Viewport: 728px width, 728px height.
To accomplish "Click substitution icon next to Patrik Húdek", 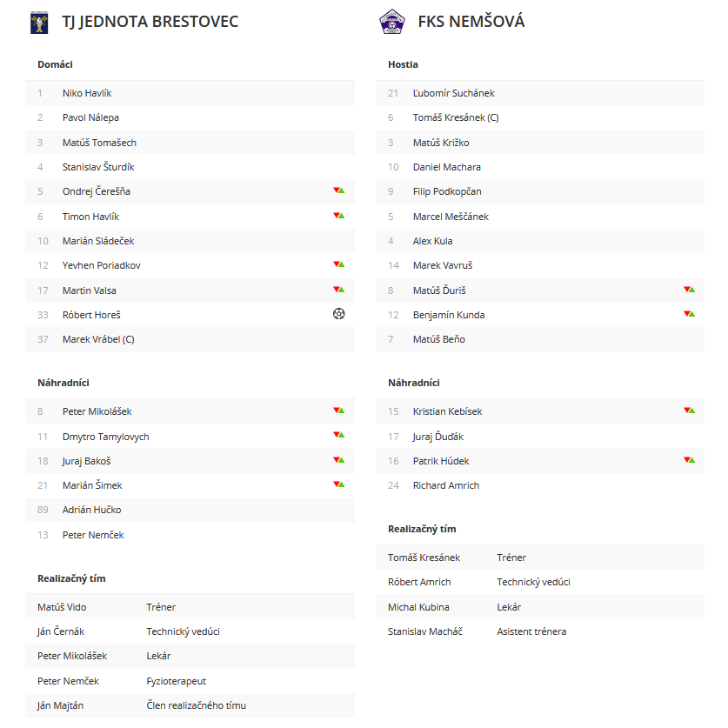I will [690, 460].
